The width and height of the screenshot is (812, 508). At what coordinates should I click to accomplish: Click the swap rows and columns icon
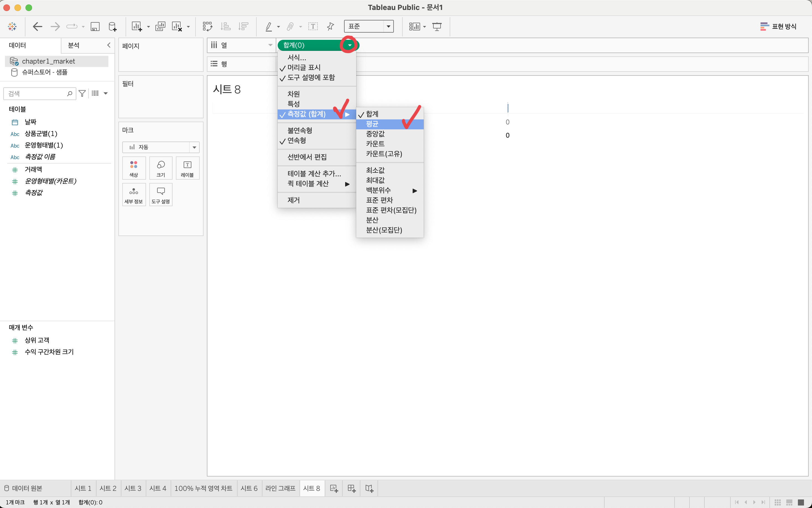pyautogui.click(x=207, y=27)
